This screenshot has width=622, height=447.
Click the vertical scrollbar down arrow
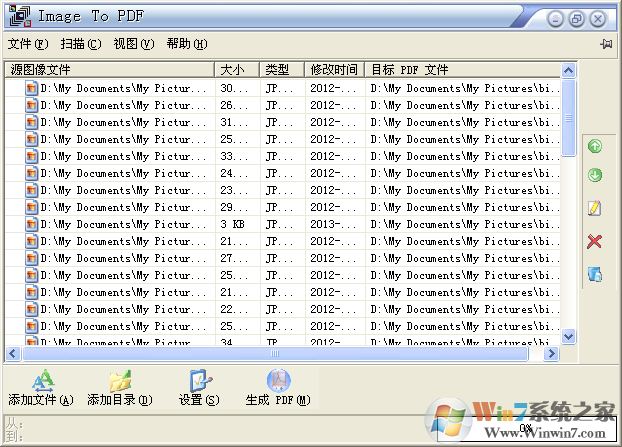tap(568, 337)
